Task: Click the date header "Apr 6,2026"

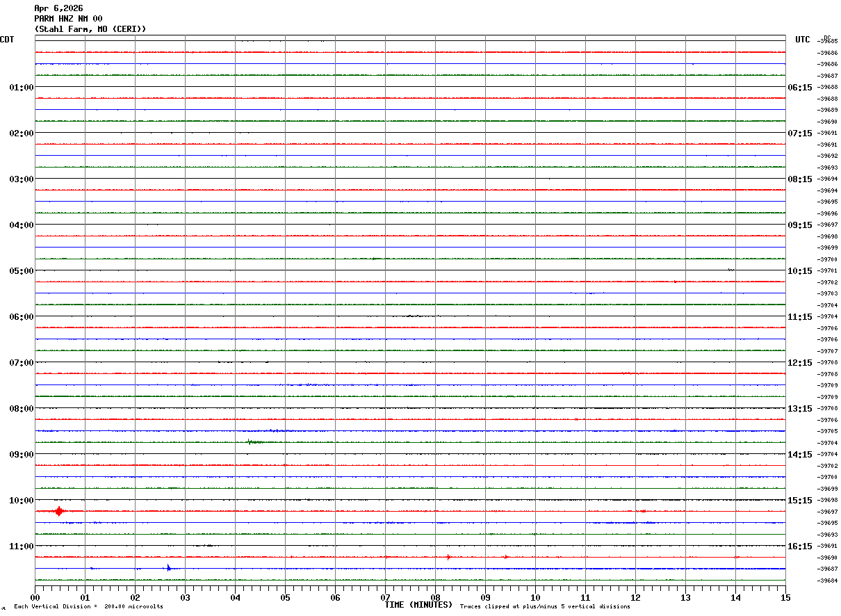Action: 58,8
